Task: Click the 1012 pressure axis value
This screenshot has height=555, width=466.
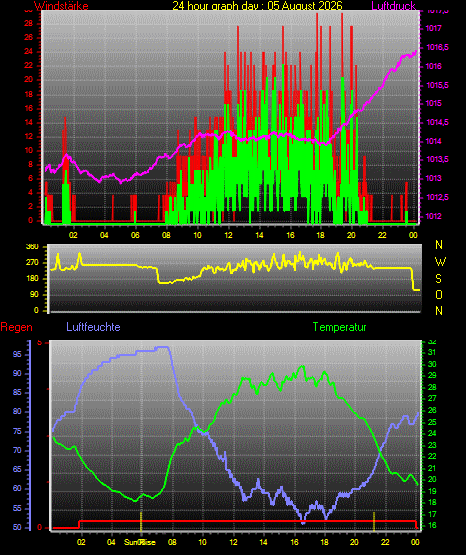Action: 433,216
